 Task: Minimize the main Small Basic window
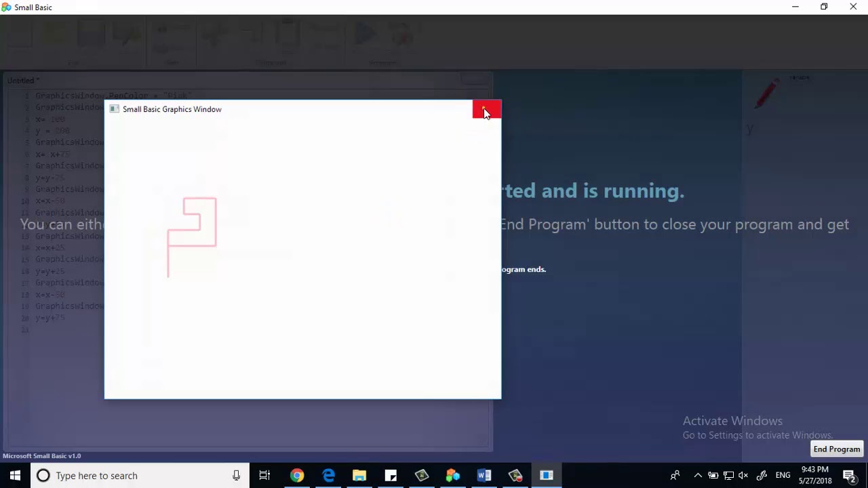pyautogui.click(x=795, y=7)
